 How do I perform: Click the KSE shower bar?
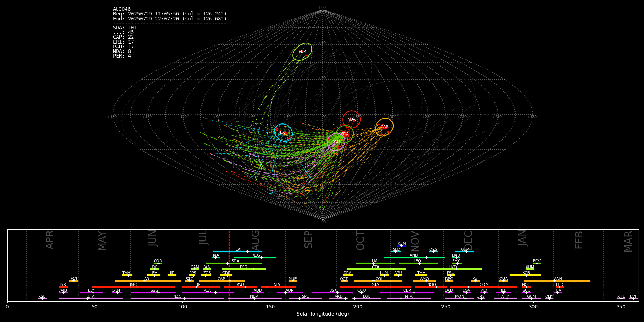pos(42,298)
